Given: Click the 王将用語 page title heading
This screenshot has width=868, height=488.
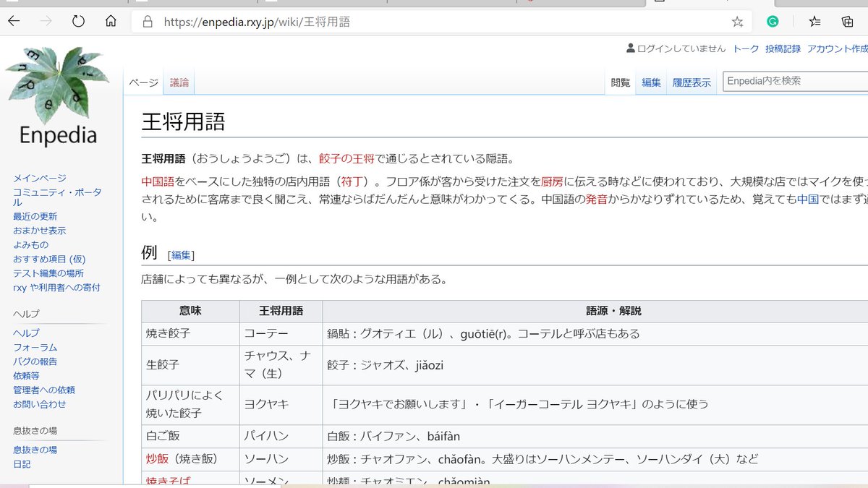Looking at the screenshot, I should click(183, 121).
